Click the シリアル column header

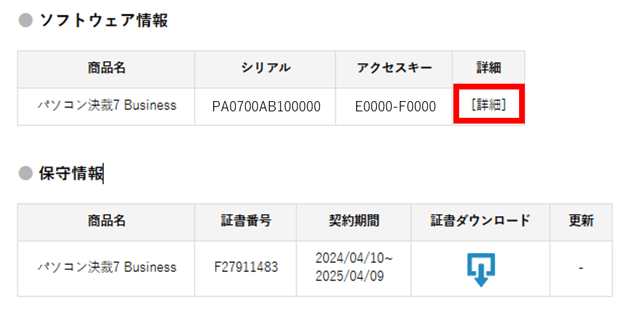click(x=265, y=68)
